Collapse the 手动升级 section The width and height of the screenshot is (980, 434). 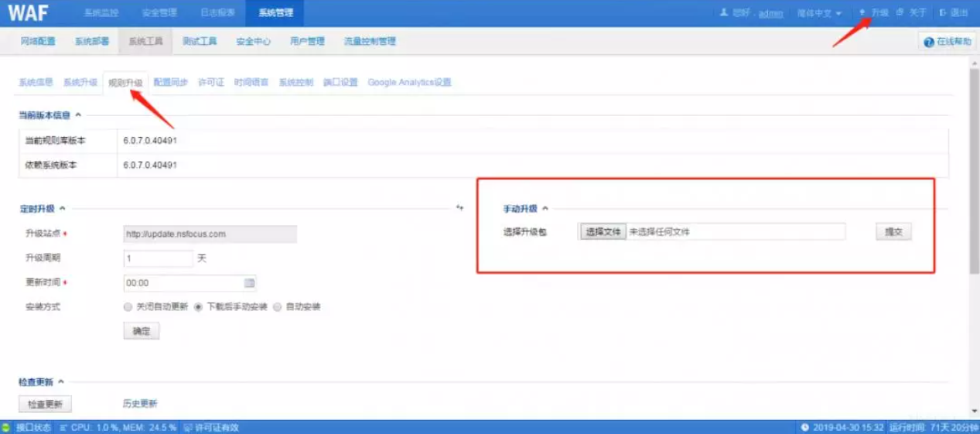545,208
